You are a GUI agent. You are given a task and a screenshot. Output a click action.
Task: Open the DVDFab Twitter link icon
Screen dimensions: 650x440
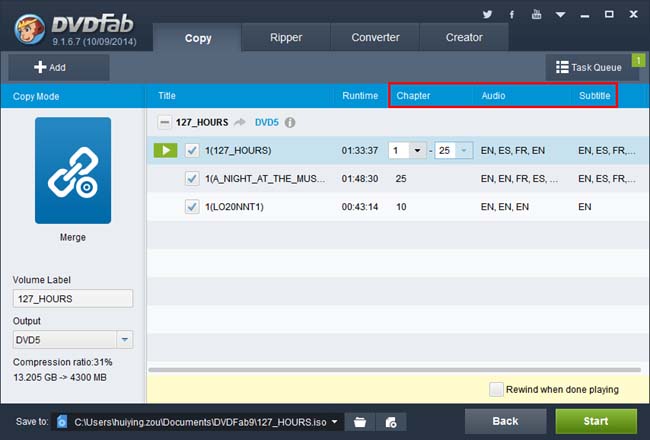coord(488,15)
